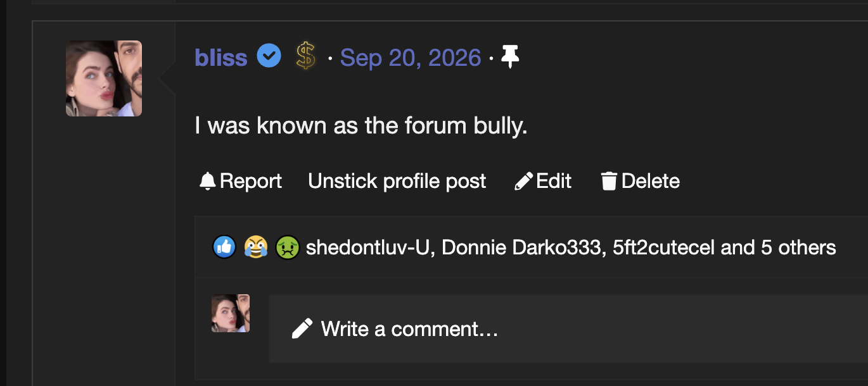Report this profile post
Viewport: 868px width, 386px height.
coord(241,182)
